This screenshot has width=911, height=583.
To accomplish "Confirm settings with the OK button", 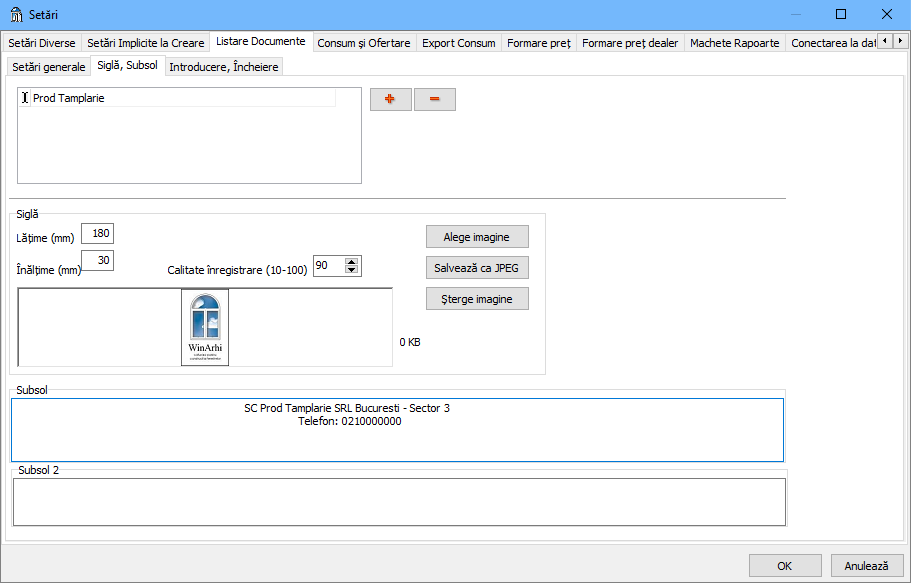I will 785,565.
